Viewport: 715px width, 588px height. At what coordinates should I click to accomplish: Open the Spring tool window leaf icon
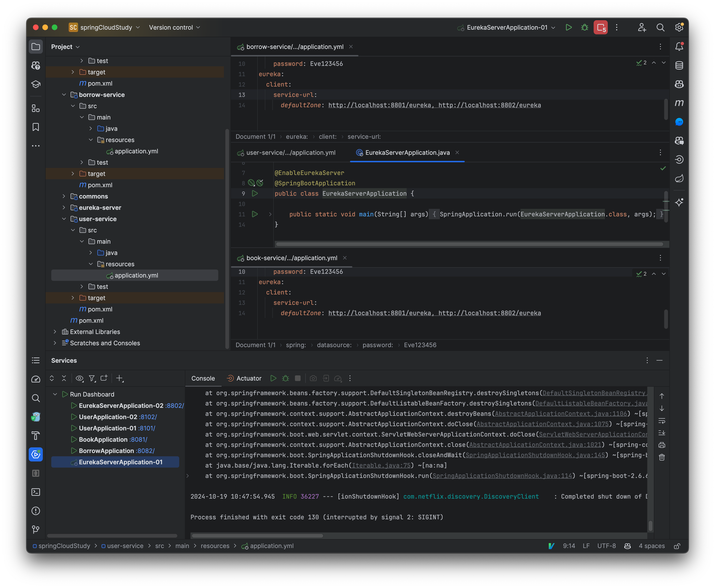679,179
